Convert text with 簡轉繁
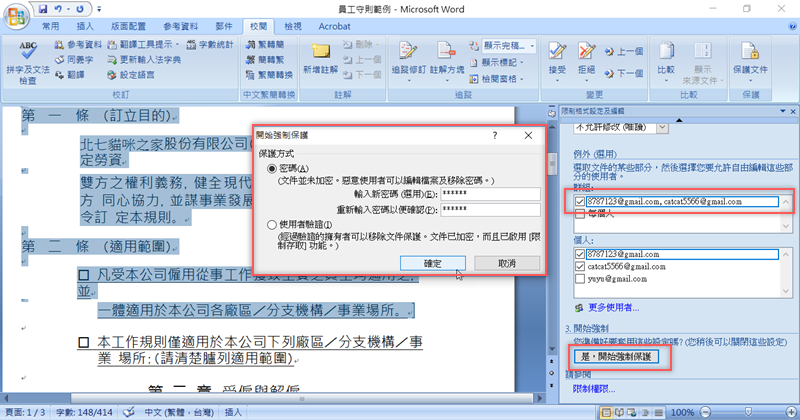 264,60
